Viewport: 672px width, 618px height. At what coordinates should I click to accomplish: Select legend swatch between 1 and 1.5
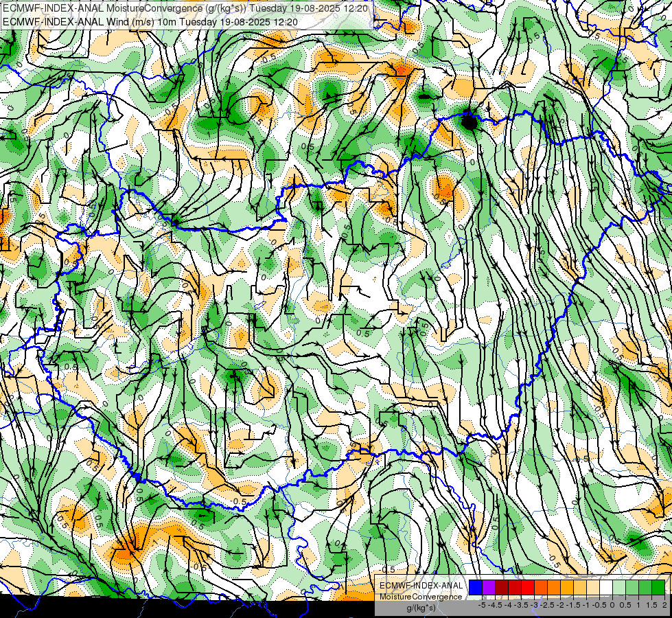[645, 587]
